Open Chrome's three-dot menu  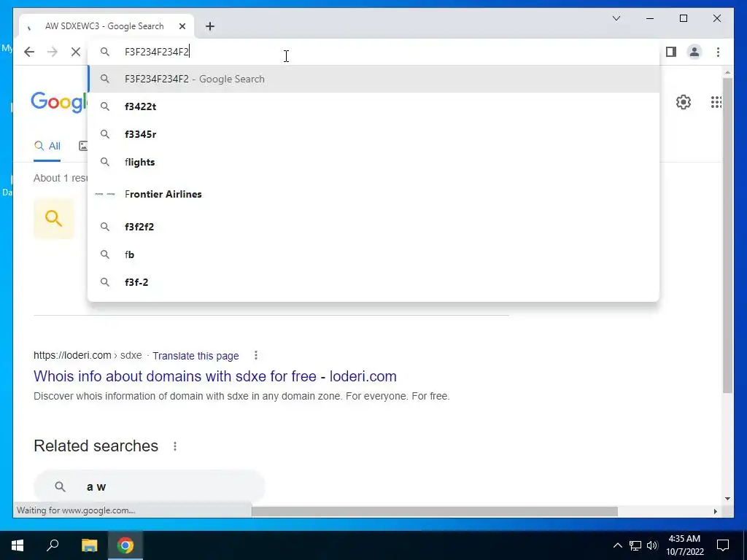pyautogui.click(x=718, y=52)
